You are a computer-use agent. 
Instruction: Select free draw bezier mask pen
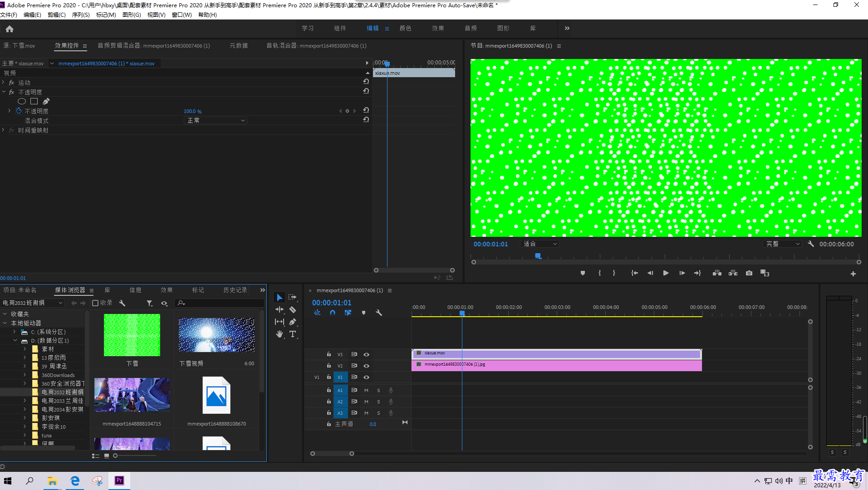tap(46, 102)
